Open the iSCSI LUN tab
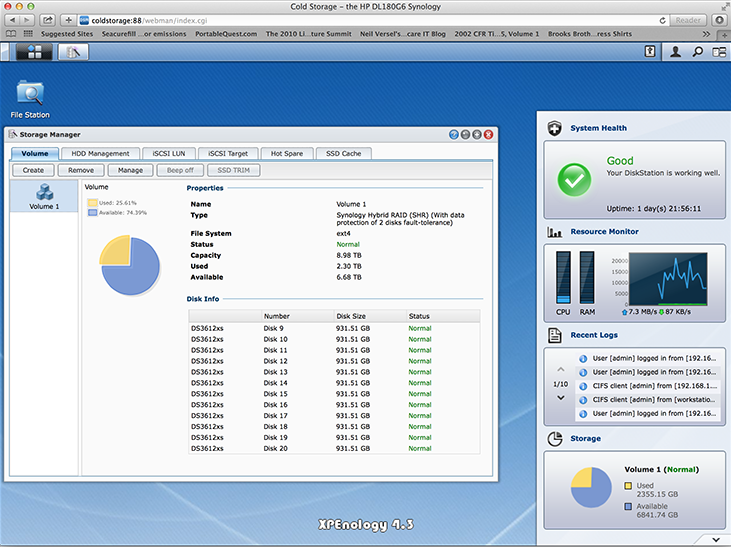The width and height of the screenshot is (731, 547). tap(167, 153)
